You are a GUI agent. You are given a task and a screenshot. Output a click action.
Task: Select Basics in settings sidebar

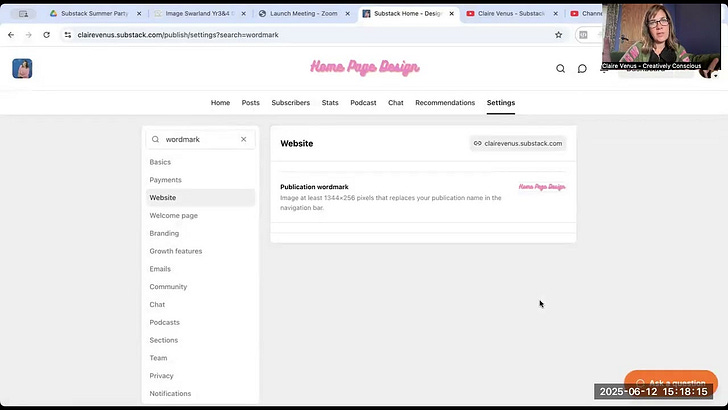click(201, 162)
